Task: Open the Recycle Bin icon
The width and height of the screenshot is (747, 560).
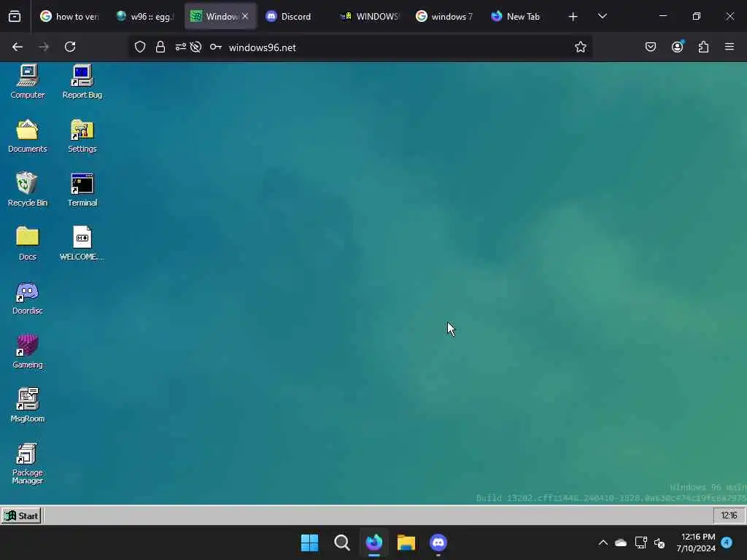Action: [x=27, y=190]
